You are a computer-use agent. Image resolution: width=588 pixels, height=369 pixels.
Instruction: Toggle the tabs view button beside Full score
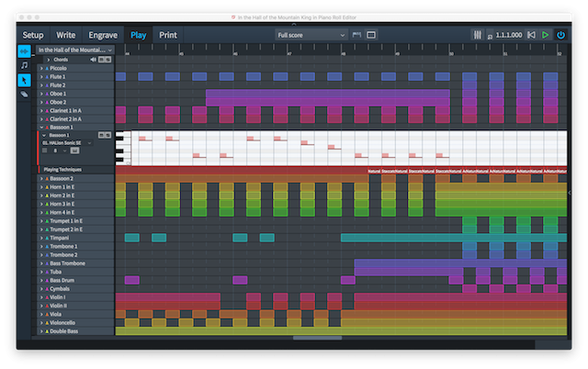tap(357, 35)
